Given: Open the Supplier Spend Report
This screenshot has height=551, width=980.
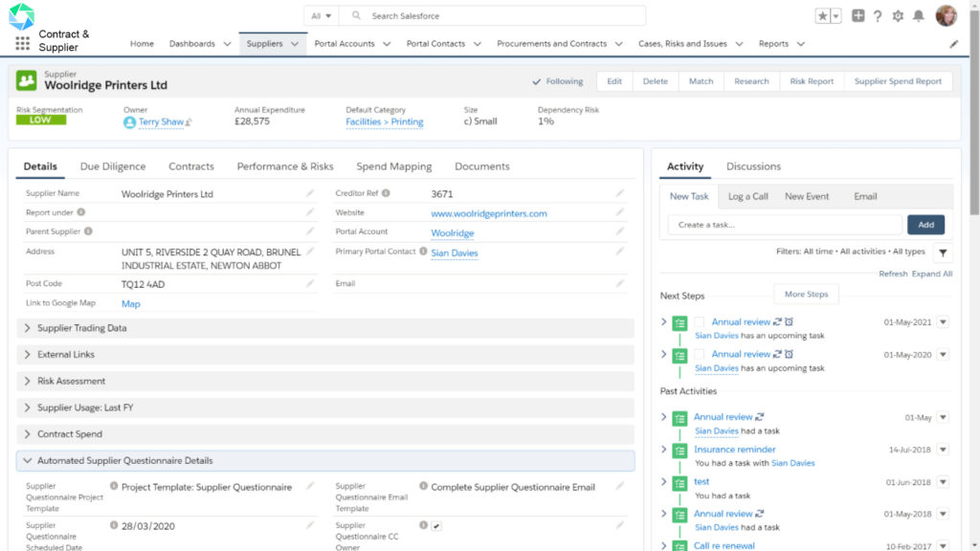Looking at the screenshot, I should [x=898, y=81].
